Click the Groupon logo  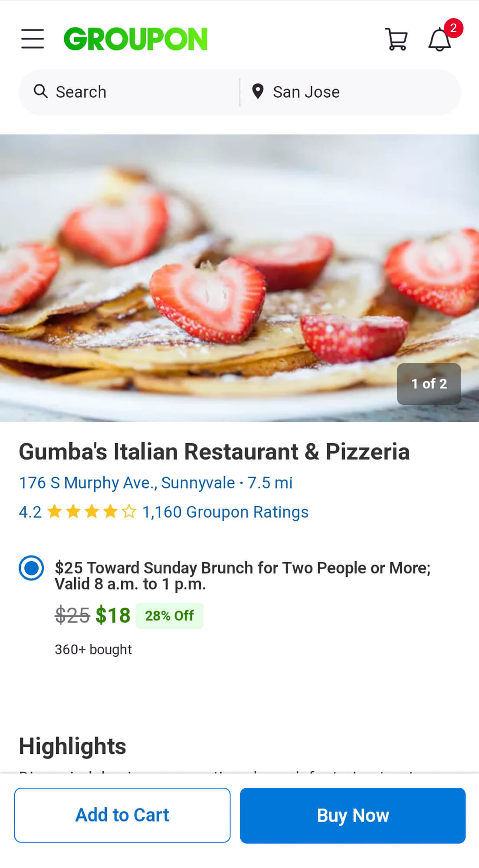(135, 39)
